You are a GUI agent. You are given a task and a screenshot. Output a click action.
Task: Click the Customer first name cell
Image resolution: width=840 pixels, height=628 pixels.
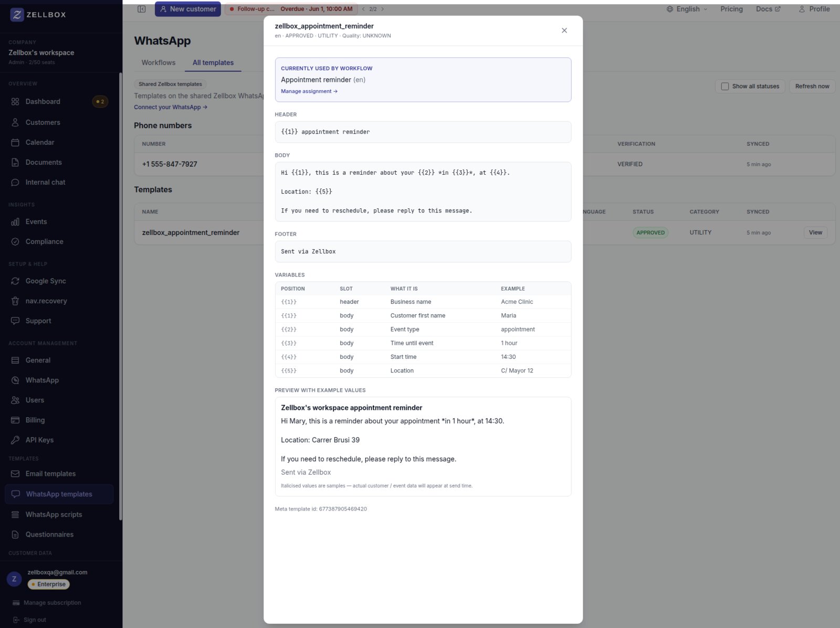[417, 315]
